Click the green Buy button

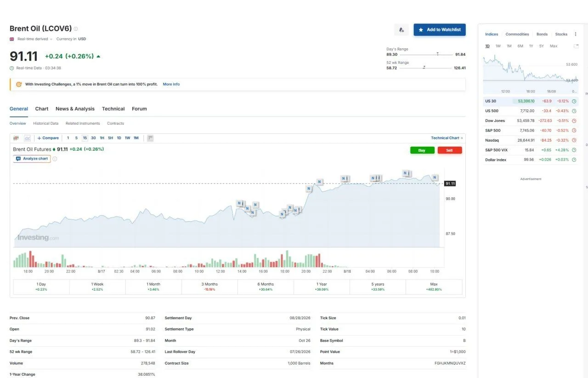(x=422, y=150)
